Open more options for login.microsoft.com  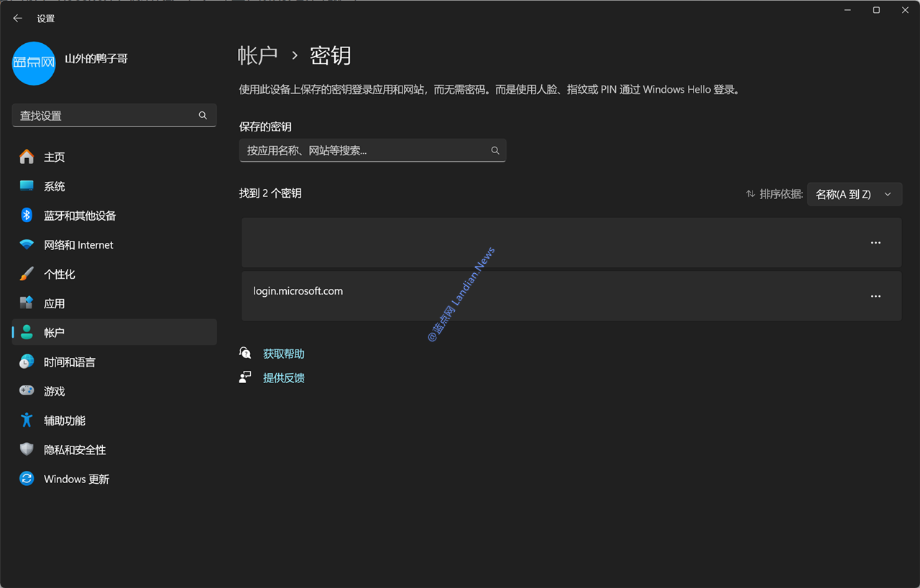(x=875, y=296)
